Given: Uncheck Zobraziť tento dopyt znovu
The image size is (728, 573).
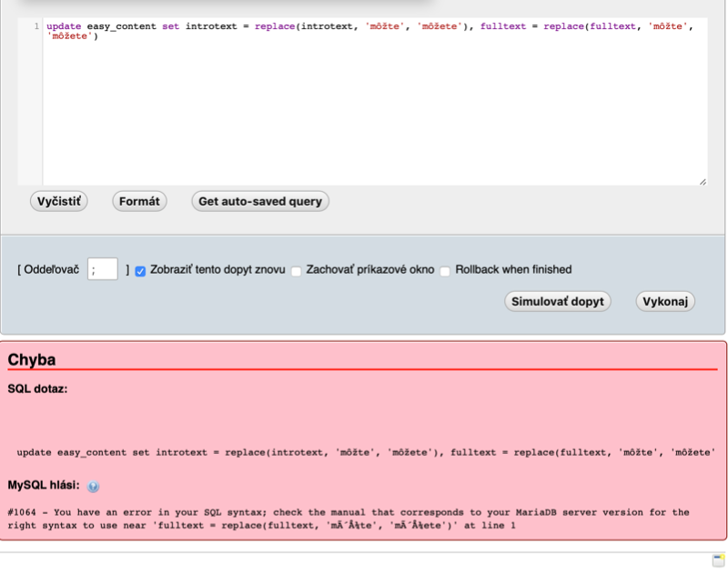Looking at the screenshot, I should (140, 270).
